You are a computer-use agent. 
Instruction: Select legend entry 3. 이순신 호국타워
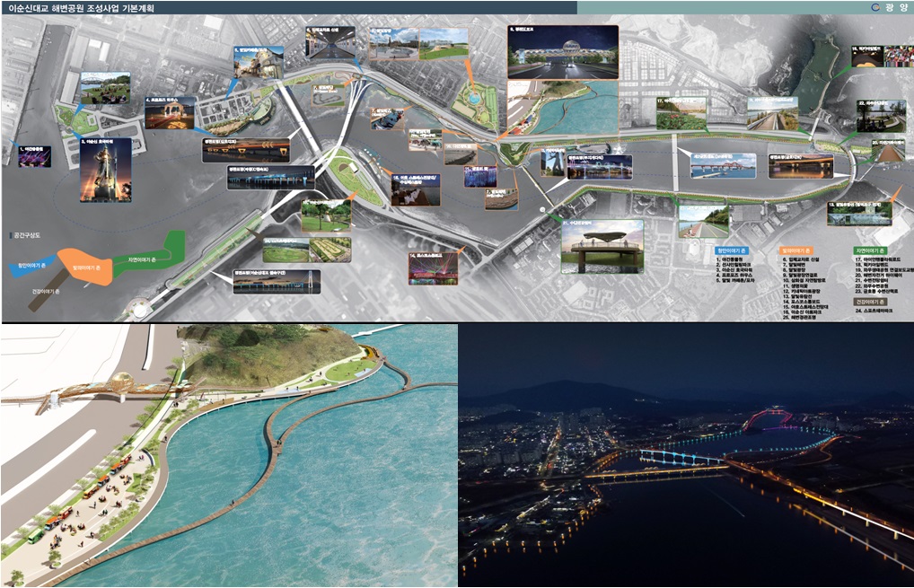click(x=734, y=270)
